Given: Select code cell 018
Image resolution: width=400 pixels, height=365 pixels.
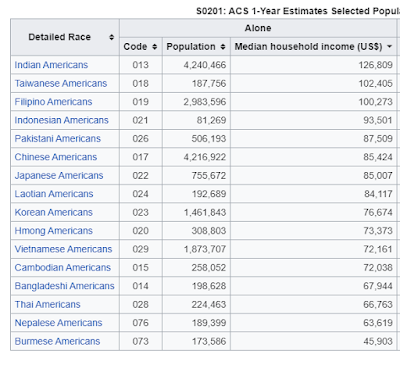Looking at the screenshot, I should coord(140,83).
